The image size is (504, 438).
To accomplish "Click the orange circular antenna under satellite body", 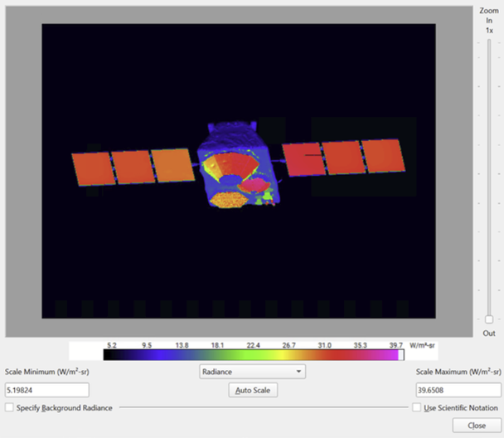I will point(225,199).
